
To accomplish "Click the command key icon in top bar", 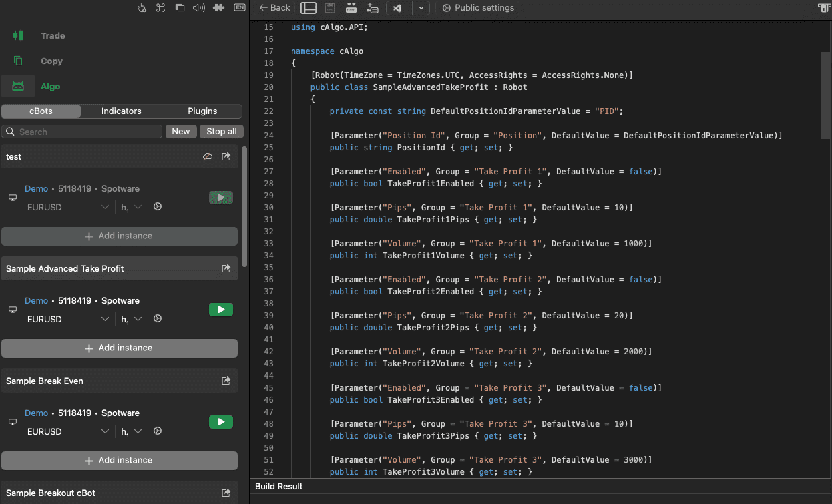I will click(160, 8).
